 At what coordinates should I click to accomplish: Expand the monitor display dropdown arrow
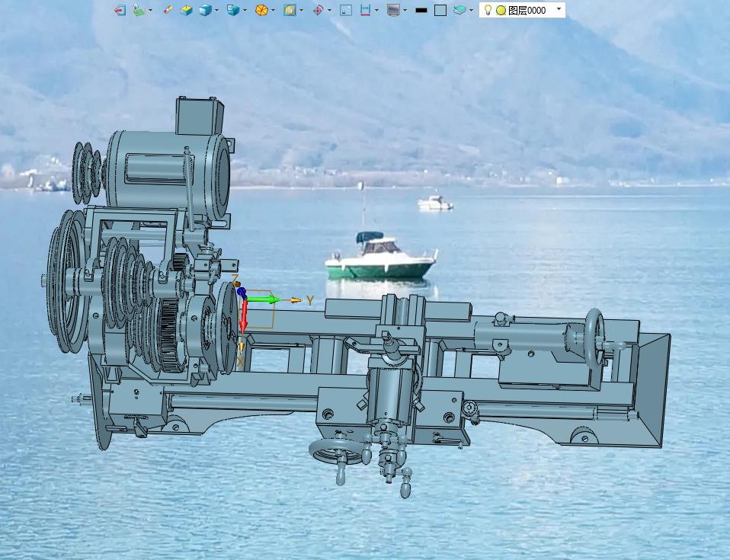click(x=405, y=10)
